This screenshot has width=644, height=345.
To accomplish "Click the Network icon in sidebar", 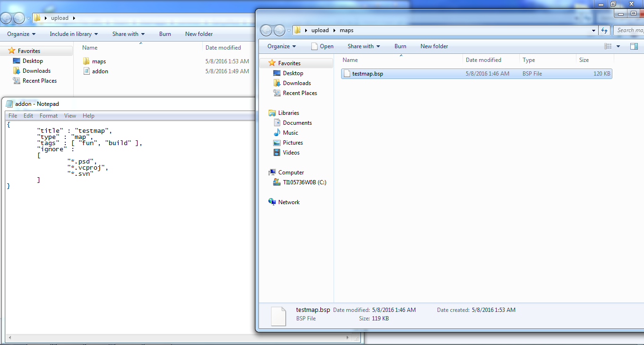I will [x=272, y=202].
